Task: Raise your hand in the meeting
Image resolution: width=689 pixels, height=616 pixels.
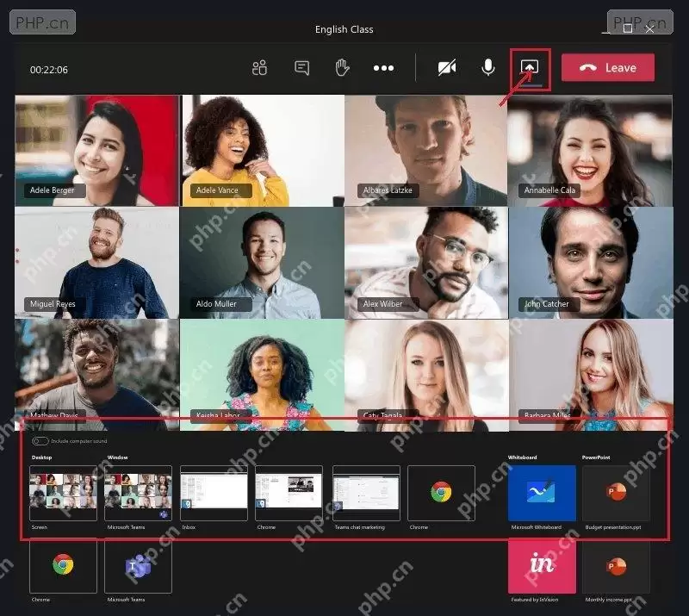Action: tap(342, 68)
